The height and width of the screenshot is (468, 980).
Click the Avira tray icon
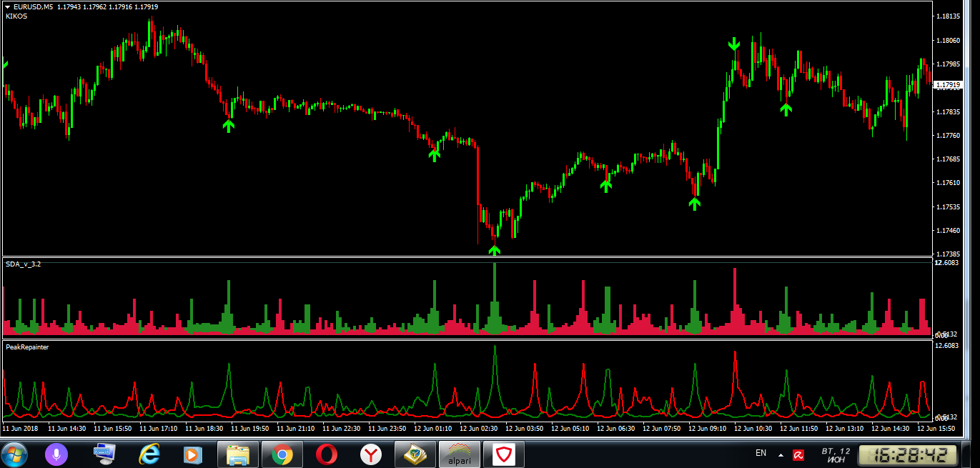(799, 454)
